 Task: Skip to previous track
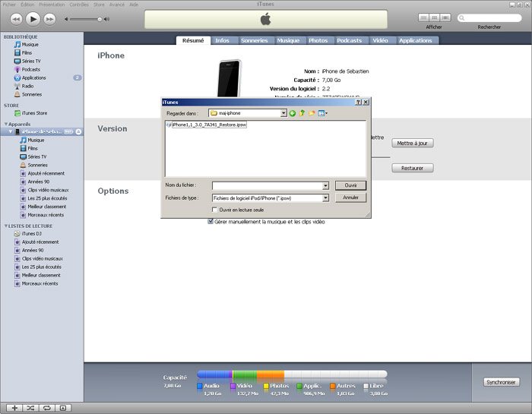point(16,19)
